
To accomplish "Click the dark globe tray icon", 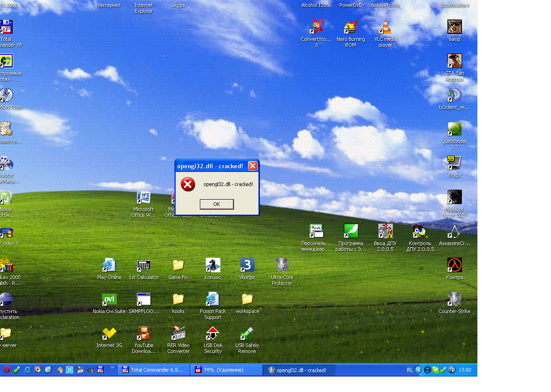I will 427,370.
